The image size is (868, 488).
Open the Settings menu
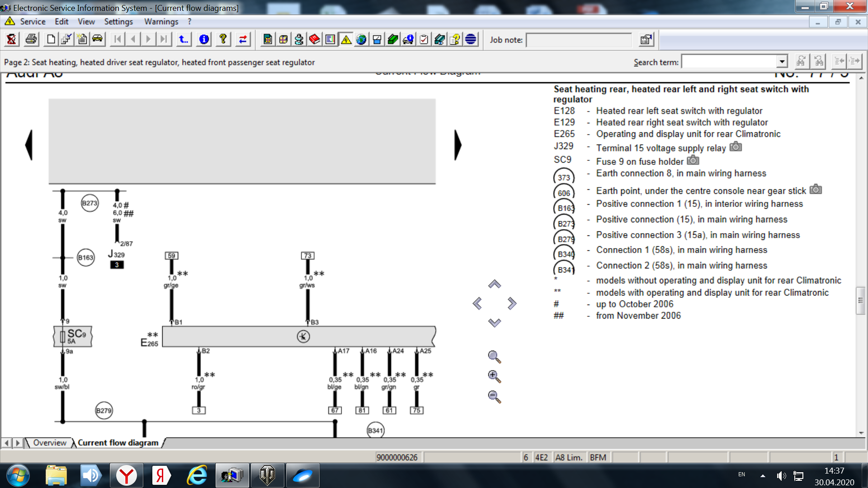coord(118,22)
